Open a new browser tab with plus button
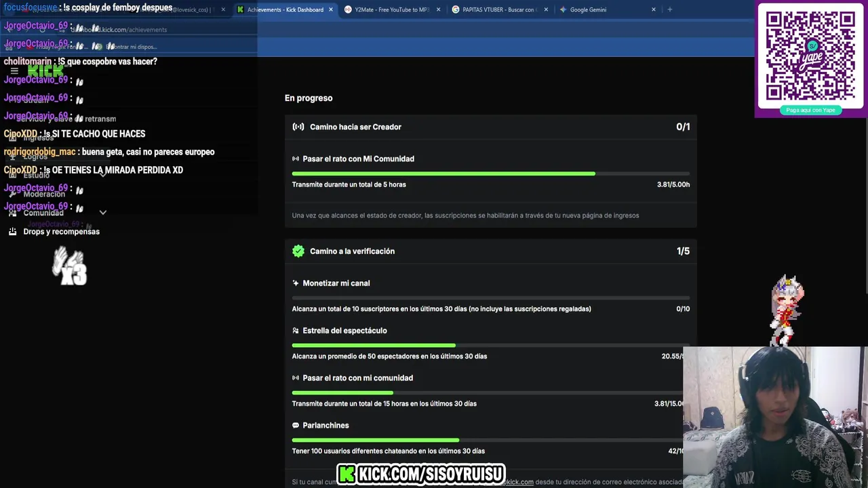This screenshot has width=868, height=488. point(669,9)
